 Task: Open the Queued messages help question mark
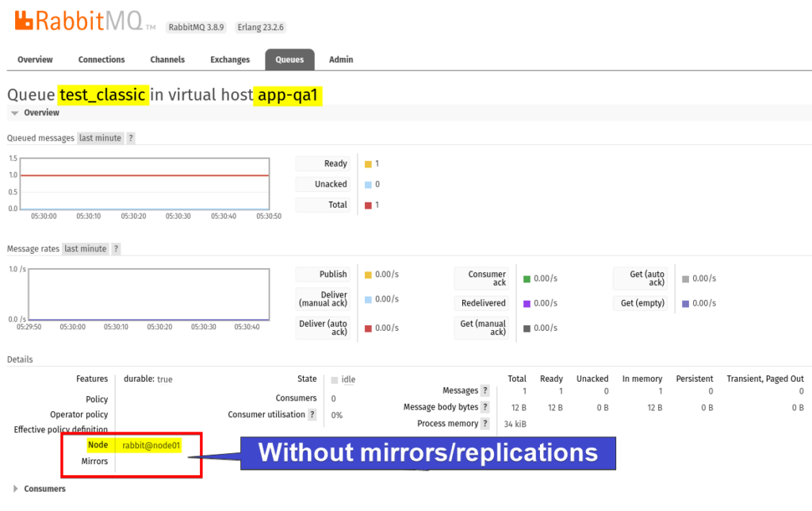tap(131, 137)
